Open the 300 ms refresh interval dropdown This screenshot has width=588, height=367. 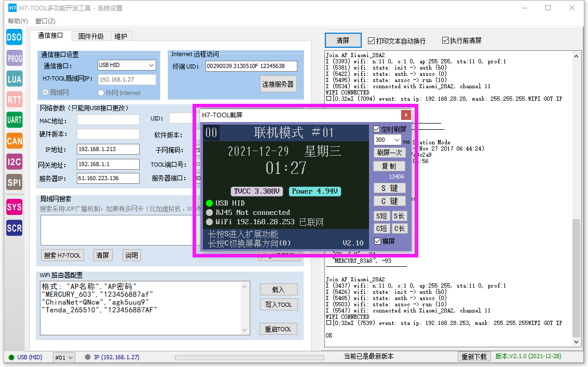pos(388,140)
